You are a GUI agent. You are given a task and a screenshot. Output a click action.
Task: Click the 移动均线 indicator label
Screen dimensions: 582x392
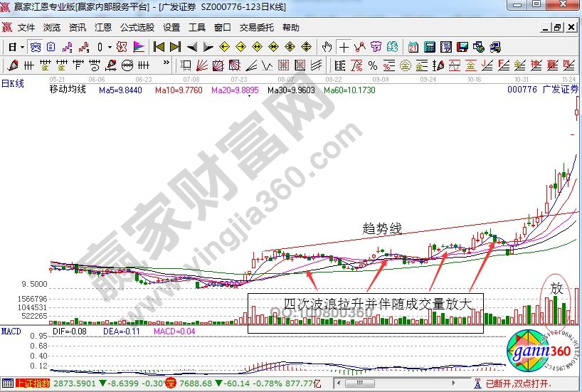coord(67,90)
